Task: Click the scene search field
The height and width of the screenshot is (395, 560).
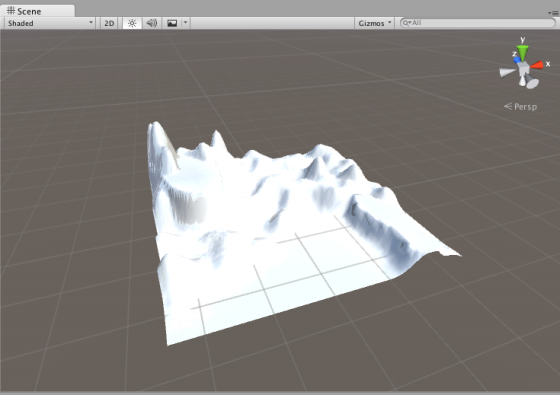Action: click(478, 23)
